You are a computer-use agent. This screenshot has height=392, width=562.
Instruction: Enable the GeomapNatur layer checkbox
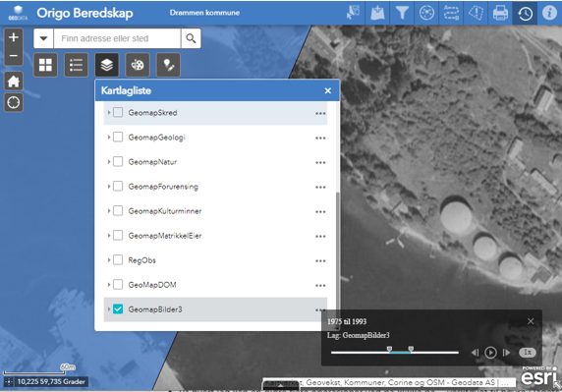[118, 161]
